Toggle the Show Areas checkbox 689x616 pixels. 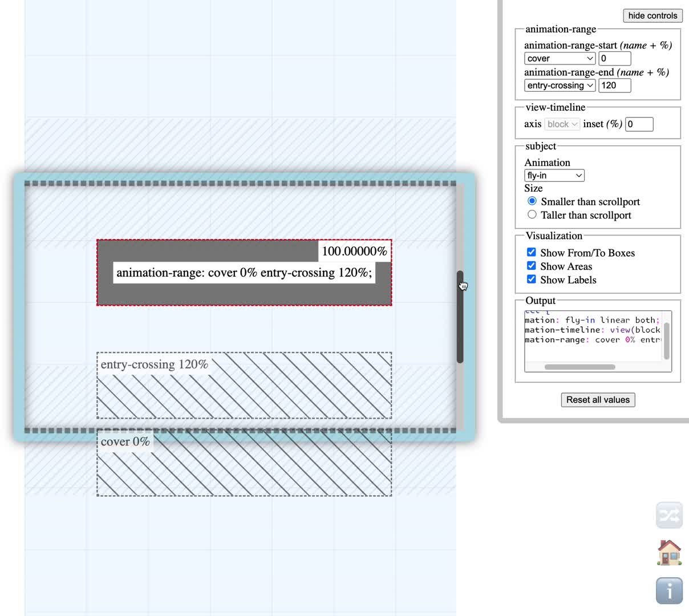pyautogui.click(x=531, y=266)
